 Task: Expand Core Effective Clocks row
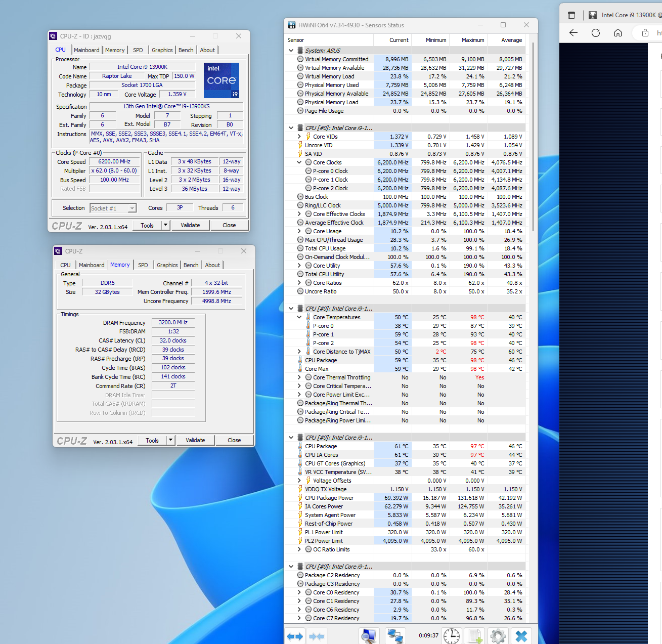(299, 214)
